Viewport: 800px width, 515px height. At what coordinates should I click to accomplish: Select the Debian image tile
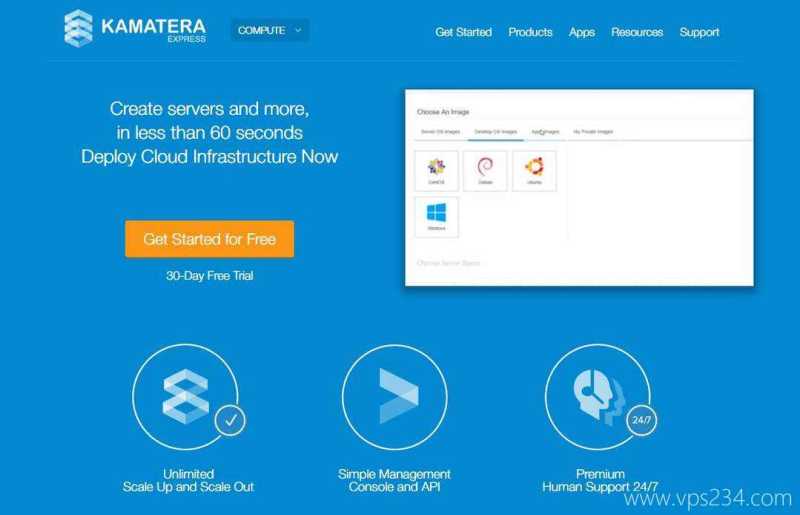click(485, 171)
